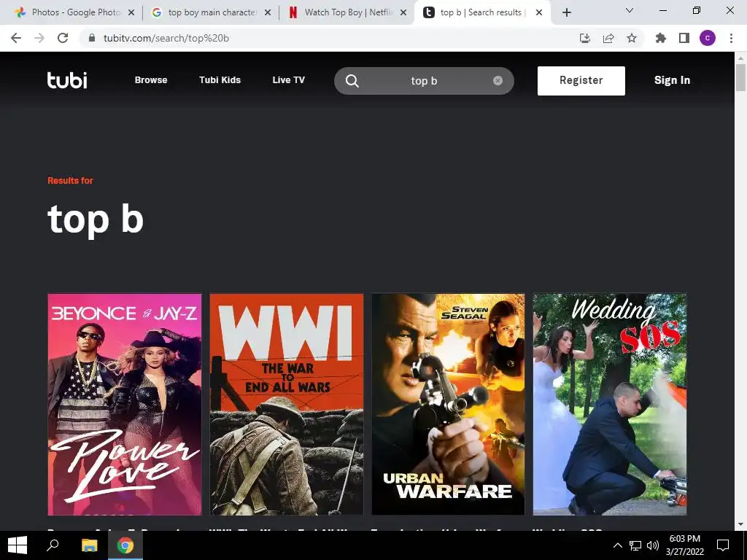Reload the page

[x=63, y=38]
